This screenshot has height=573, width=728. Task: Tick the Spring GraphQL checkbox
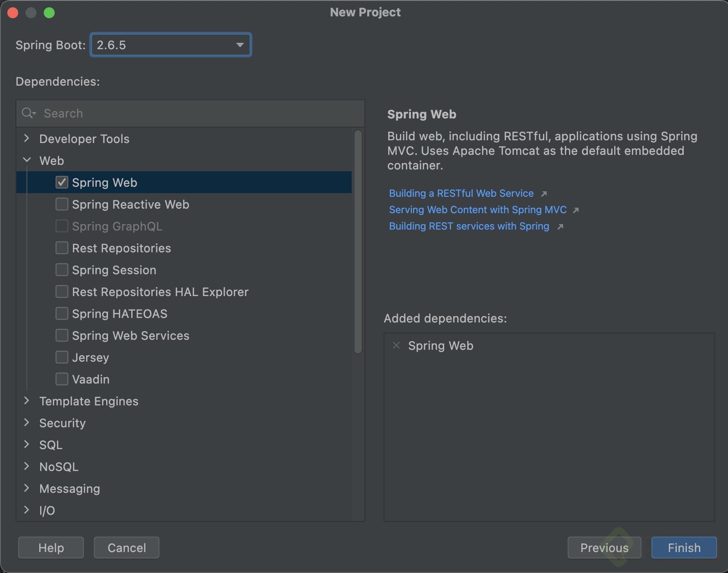[62, 226]
